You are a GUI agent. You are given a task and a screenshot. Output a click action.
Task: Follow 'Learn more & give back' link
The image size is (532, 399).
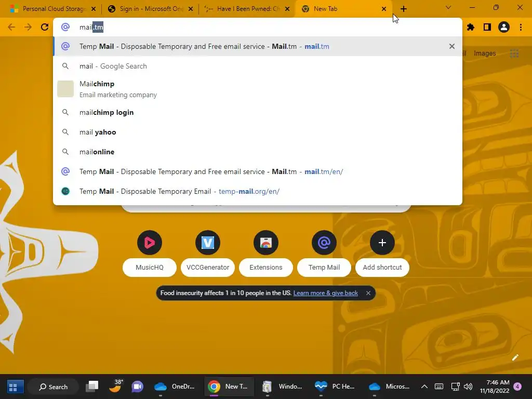pyautogui.click(x=325, y=293)
